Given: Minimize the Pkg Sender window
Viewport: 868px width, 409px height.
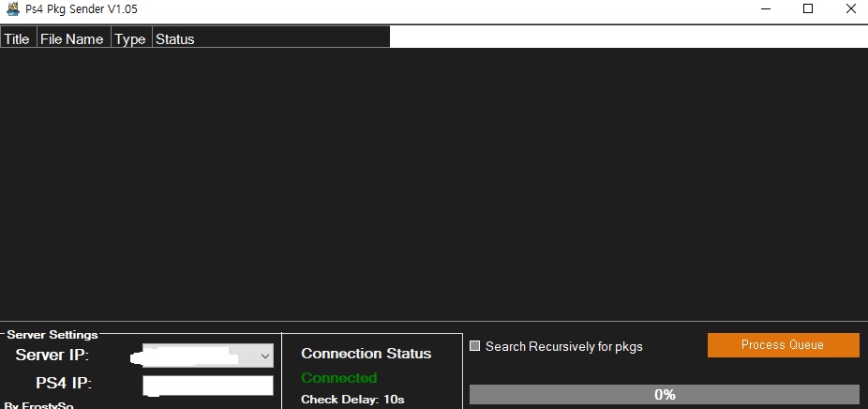Looking at the screenshot, I should coord(766,8).
